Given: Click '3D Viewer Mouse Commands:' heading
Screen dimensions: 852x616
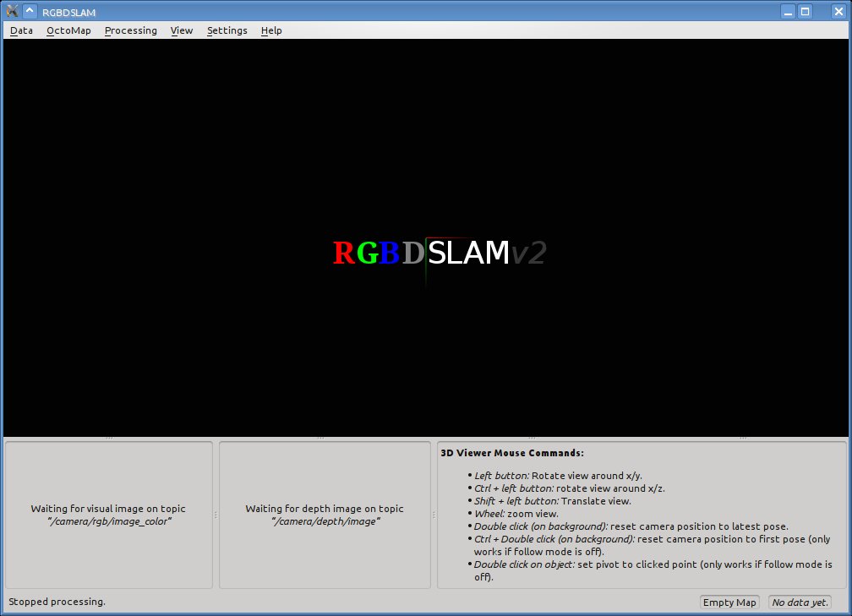Looking at the screenshot, I should (512, 453).
